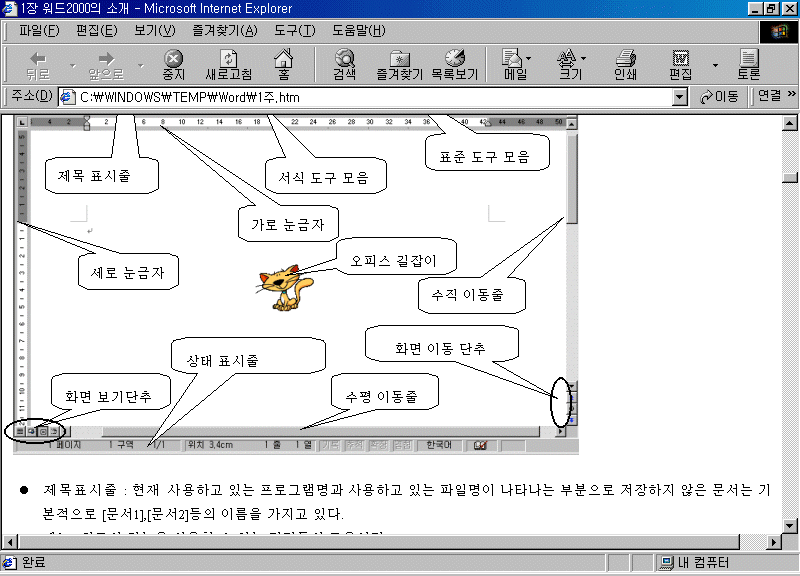
Task: Click the Windows logo throbber beside the menu bar
Action: coord(778,32)
